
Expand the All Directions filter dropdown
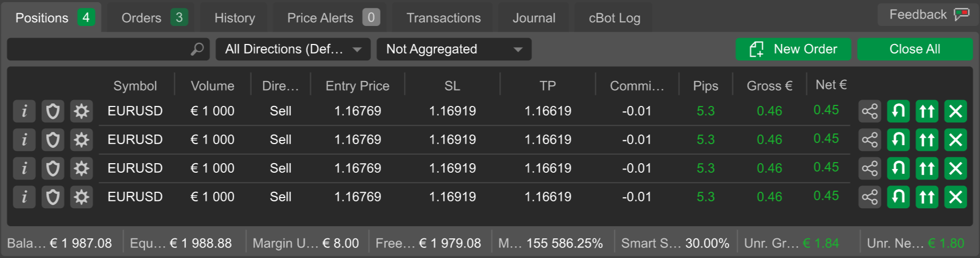click(293, 49)
